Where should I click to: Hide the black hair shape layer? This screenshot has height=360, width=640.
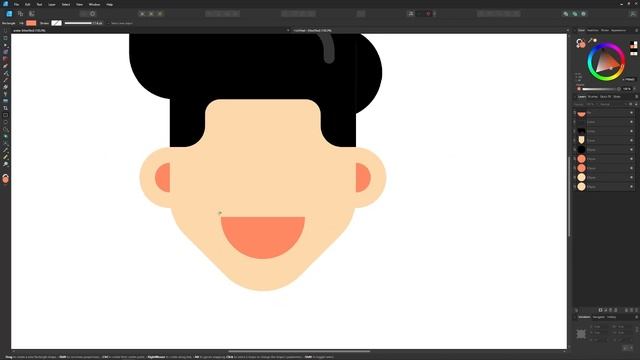[631, 131]
